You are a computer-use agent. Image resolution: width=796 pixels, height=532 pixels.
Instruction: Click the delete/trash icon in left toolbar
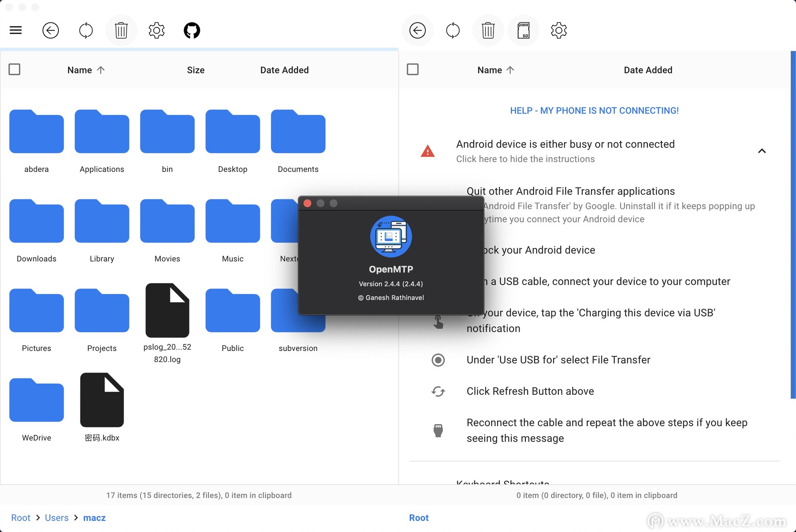coord(122,30)
